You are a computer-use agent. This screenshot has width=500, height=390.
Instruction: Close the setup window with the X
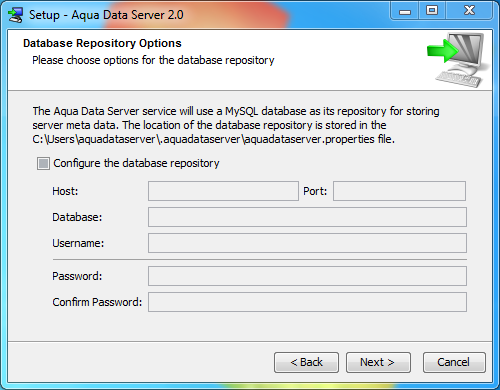click(x=469, y=11)
